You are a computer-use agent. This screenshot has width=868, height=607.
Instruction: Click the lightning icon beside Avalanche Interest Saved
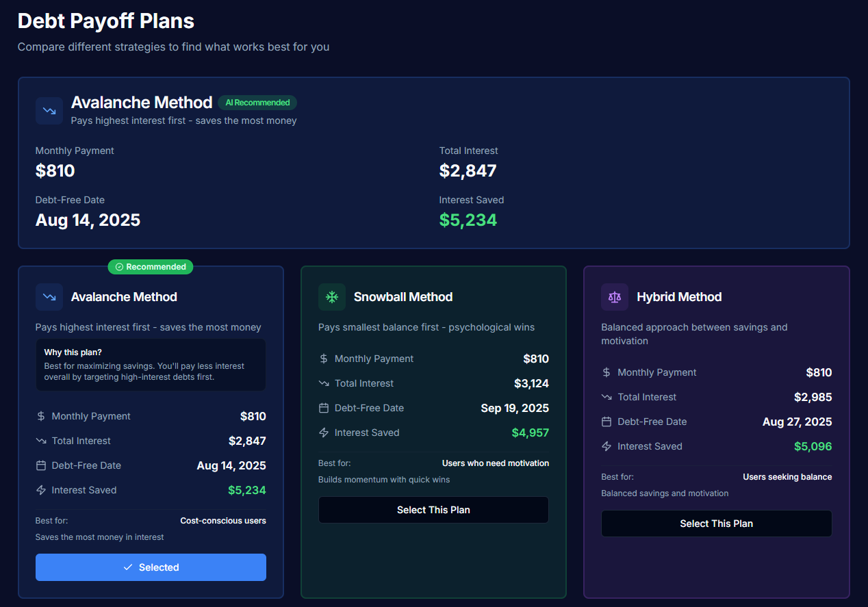click(40, 489)
